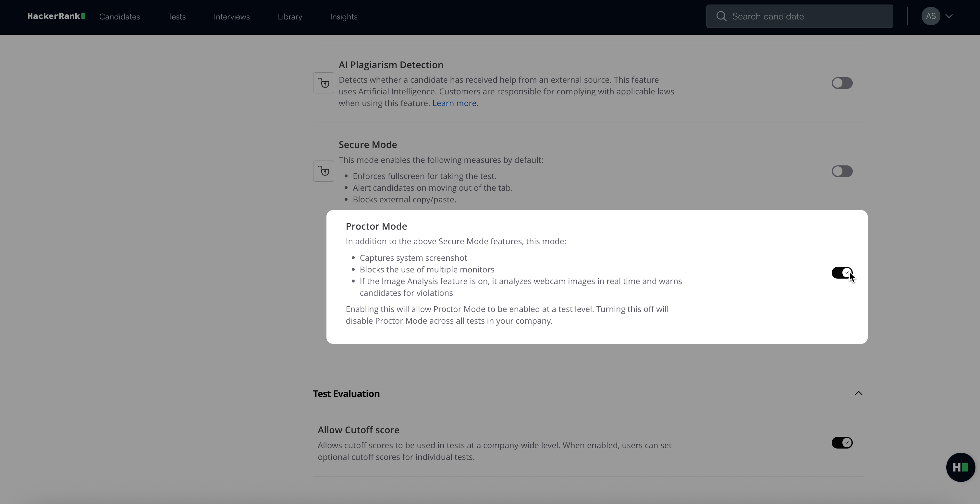
Task: Open the Candidates menu
Action: click(x=119, y=16)
